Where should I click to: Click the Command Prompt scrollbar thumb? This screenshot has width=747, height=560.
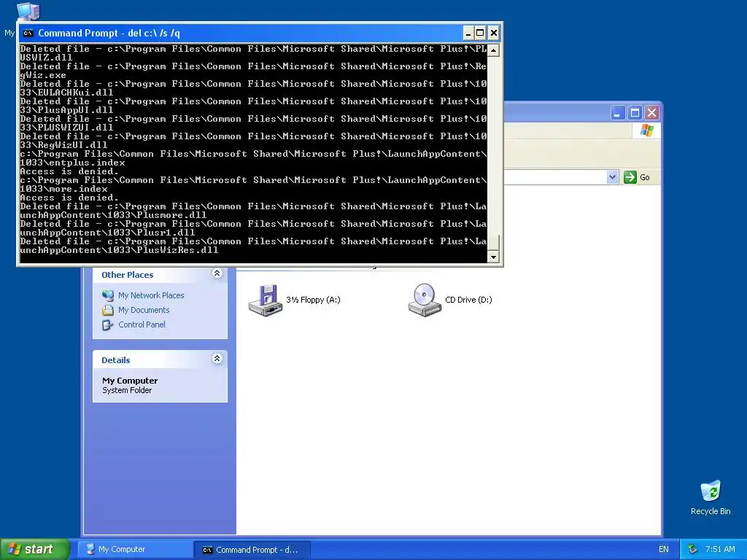click(x=494, y=242)
